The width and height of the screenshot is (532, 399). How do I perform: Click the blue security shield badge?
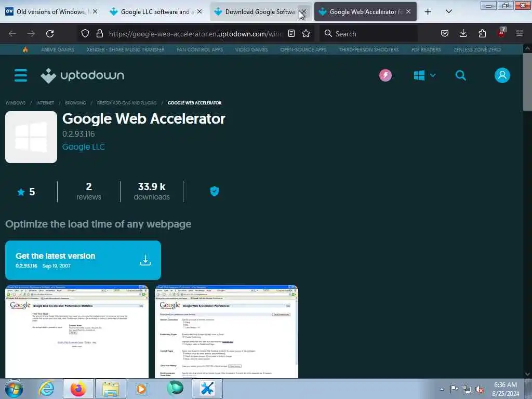pos(215,191)
